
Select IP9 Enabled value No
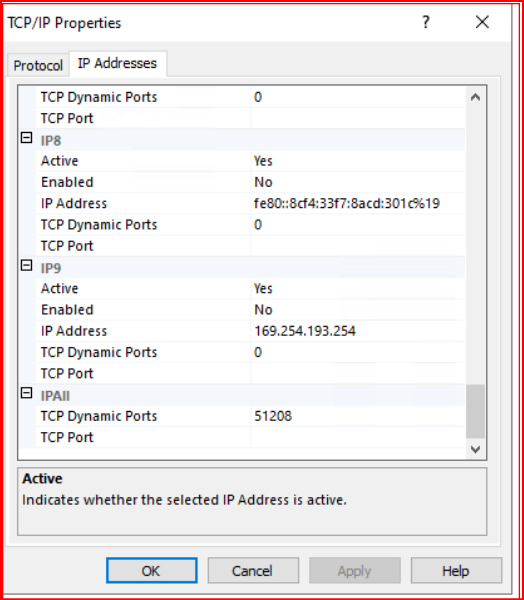click(x=357, y=310)
